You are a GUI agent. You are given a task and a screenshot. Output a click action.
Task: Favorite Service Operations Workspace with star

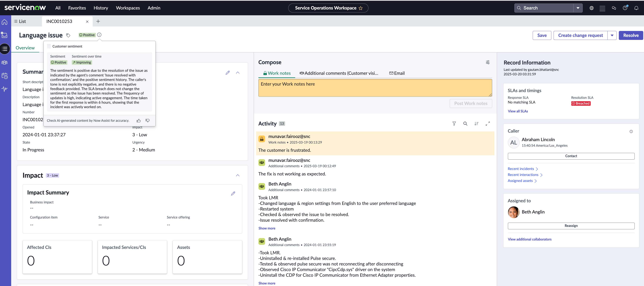click(360, 8)
